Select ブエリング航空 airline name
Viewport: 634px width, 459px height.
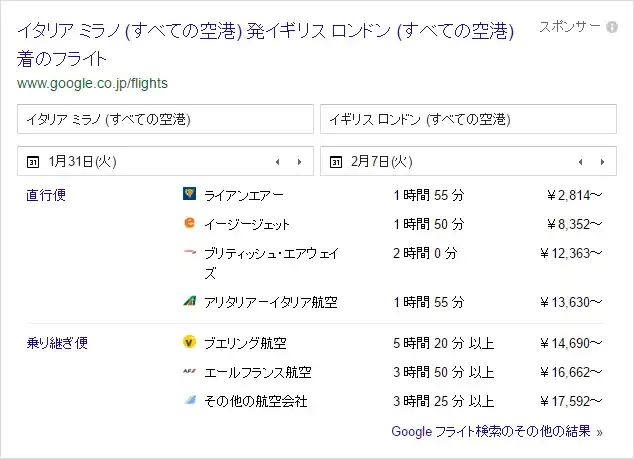click(245, 343)
